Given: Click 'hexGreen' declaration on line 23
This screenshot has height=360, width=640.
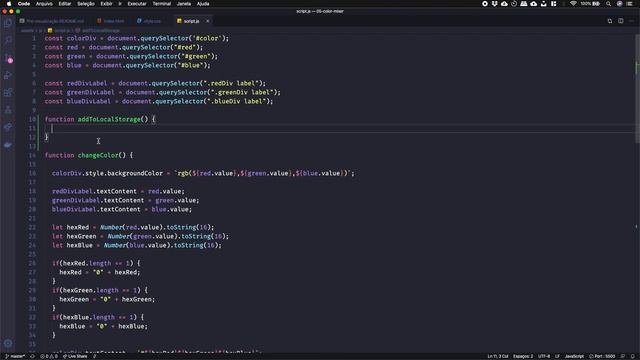Looking at the screenshot, I should point(81,236).
